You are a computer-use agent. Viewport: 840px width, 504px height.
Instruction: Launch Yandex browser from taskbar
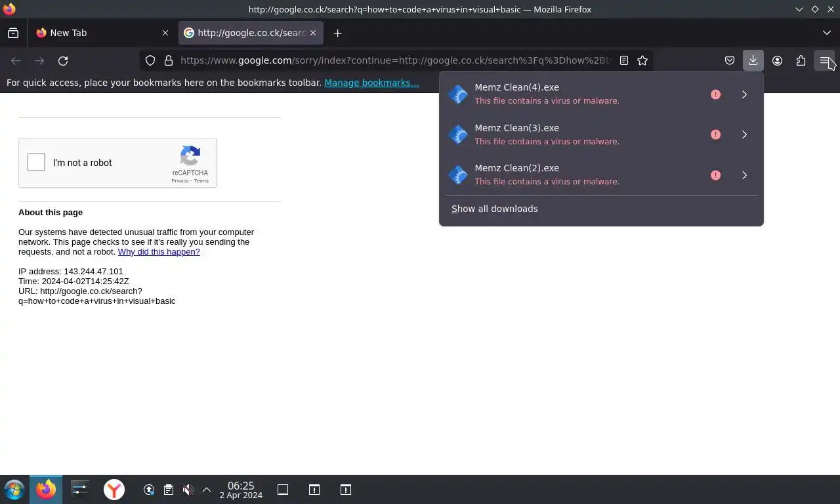point(114,490)
